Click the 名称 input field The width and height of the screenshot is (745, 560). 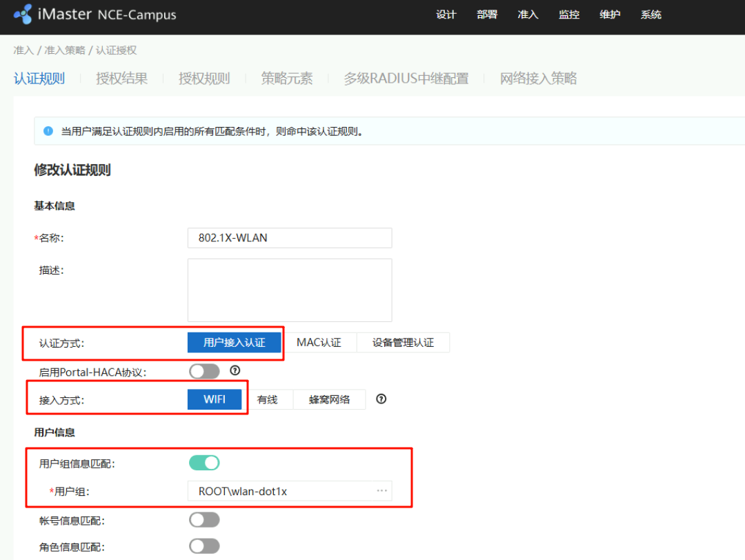click(290, 238)
